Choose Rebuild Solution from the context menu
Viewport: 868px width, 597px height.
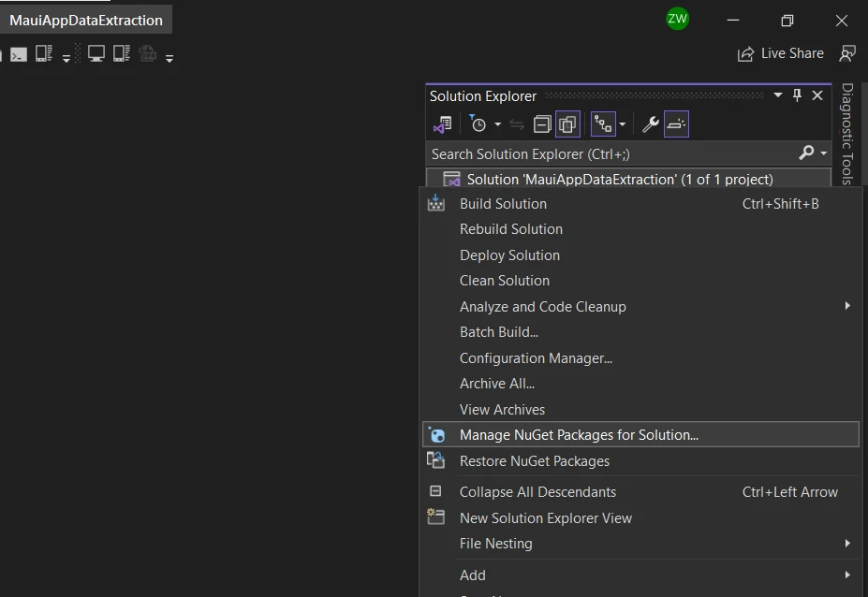511,229
